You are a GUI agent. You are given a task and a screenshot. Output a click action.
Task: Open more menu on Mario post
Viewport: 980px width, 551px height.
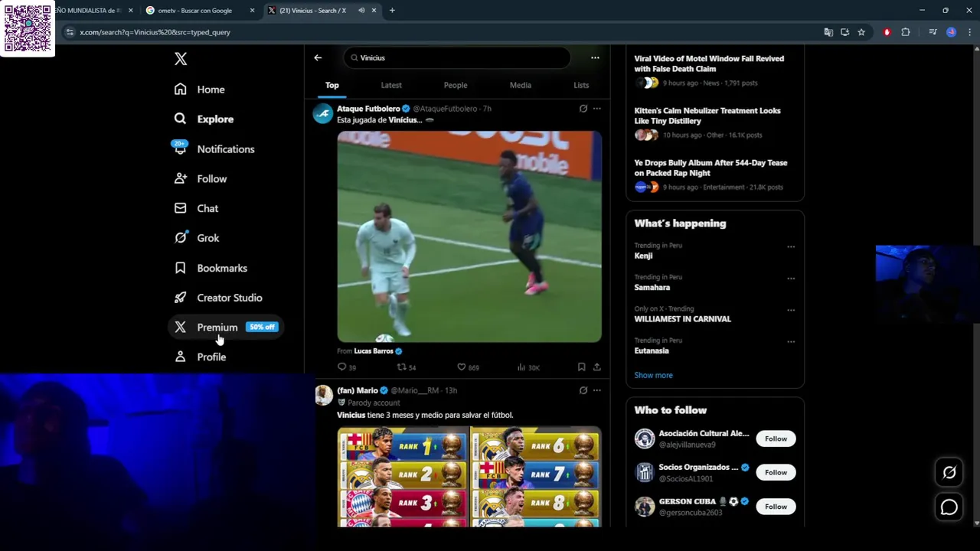coord(597,390)
